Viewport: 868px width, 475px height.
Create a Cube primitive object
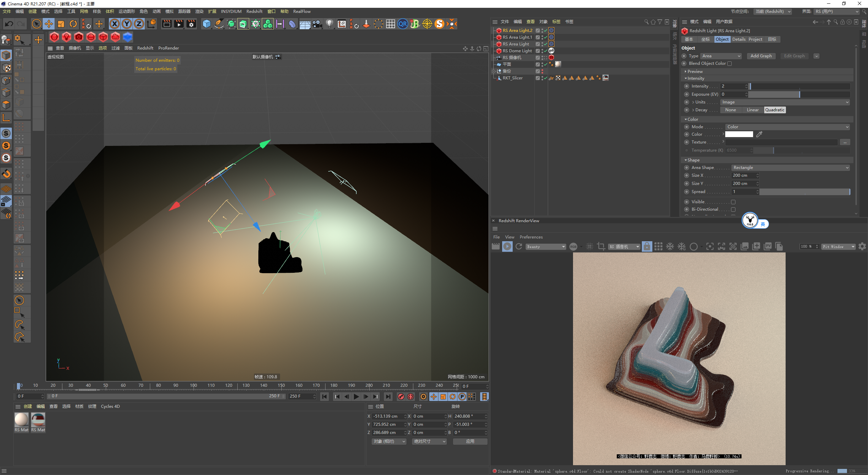206,24
